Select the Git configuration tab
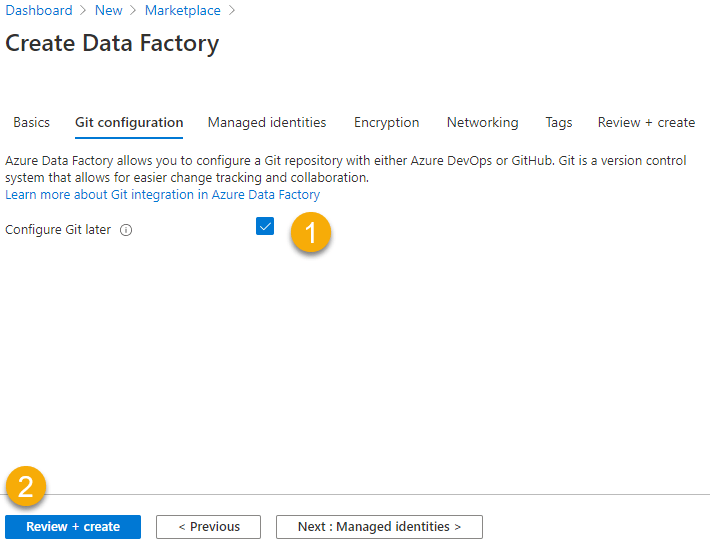710x547 pixels. 129,123
